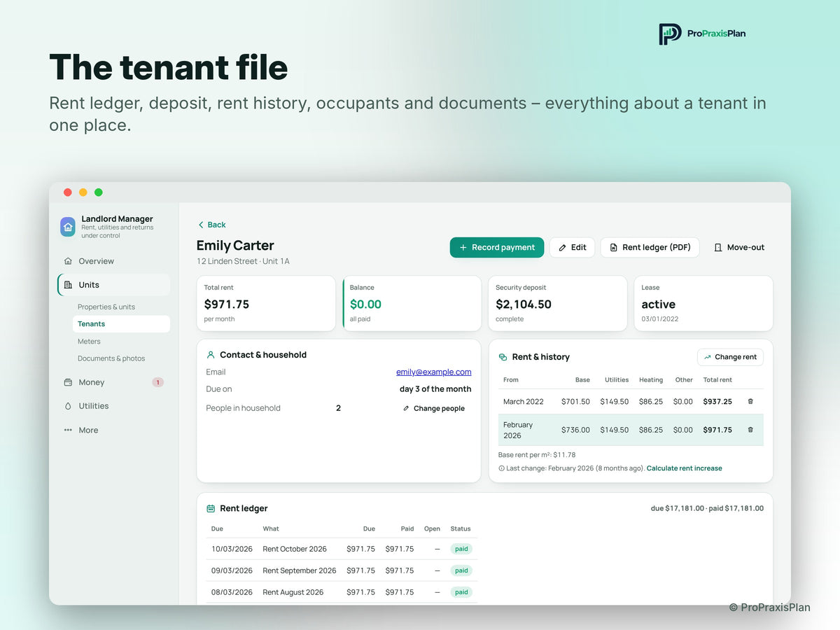
Task: Click the address 12 Linden Street · Unit 1A
Action: pos(243,262)
